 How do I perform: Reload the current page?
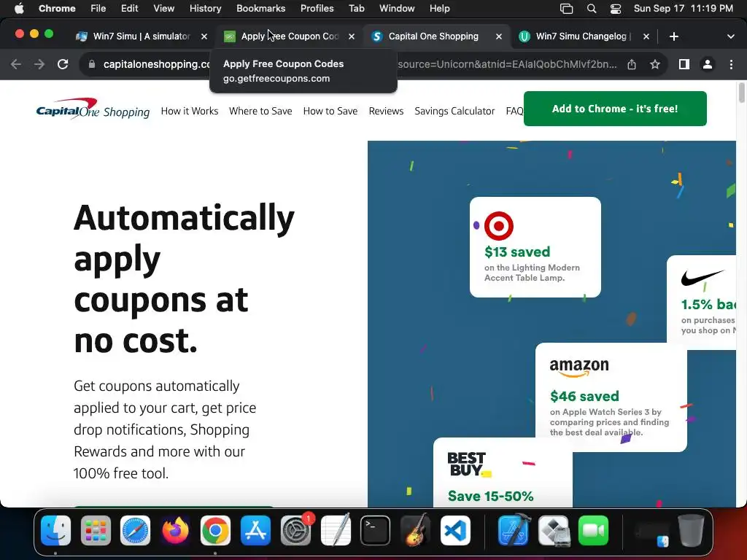pyautogui.click(x=63, y=64)
